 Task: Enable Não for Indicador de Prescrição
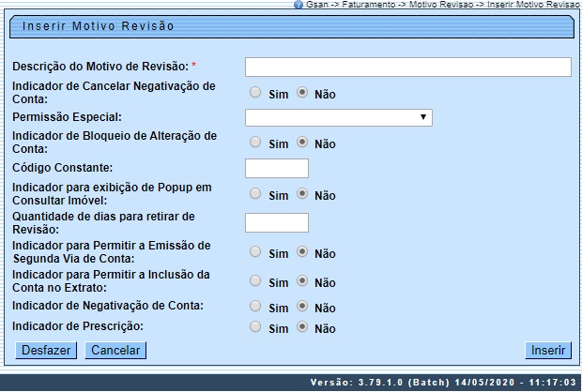302,326
